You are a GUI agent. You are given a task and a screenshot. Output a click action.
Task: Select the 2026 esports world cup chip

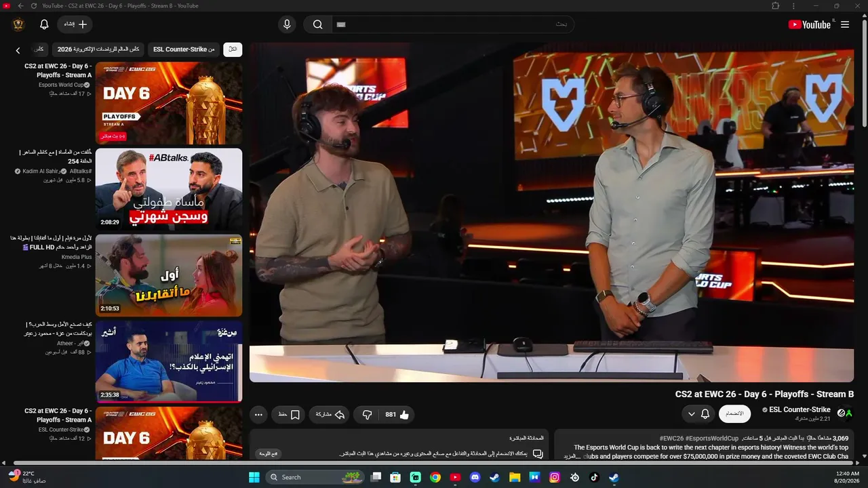click(98, 49)
